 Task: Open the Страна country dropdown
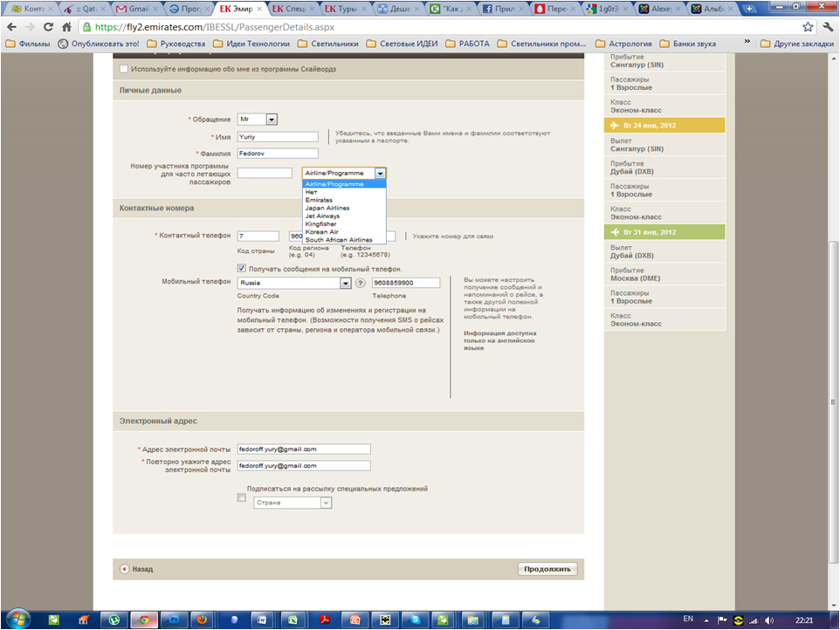point(293,503)
